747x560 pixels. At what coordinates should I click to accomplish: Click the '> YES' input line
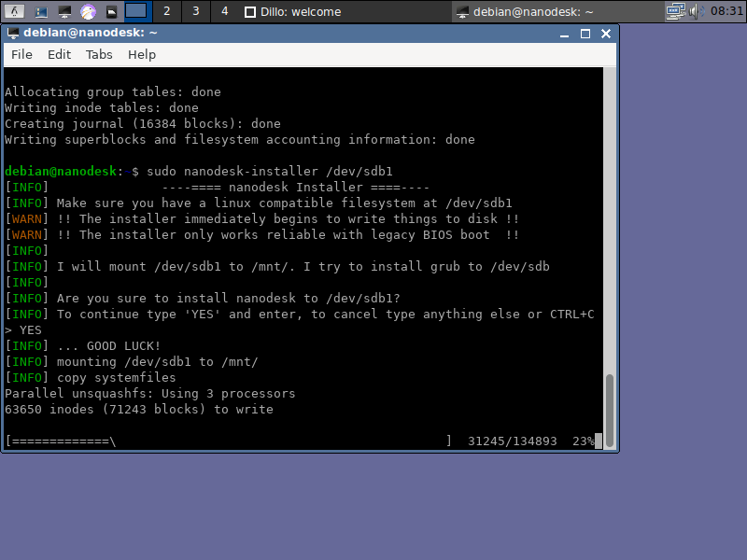pos(23,330)
